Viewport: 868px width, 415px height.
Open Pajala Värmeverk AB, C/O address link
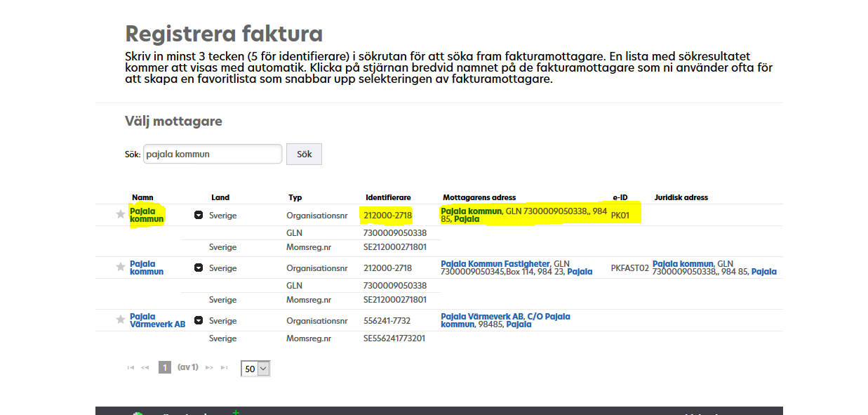tap(505, 317)
